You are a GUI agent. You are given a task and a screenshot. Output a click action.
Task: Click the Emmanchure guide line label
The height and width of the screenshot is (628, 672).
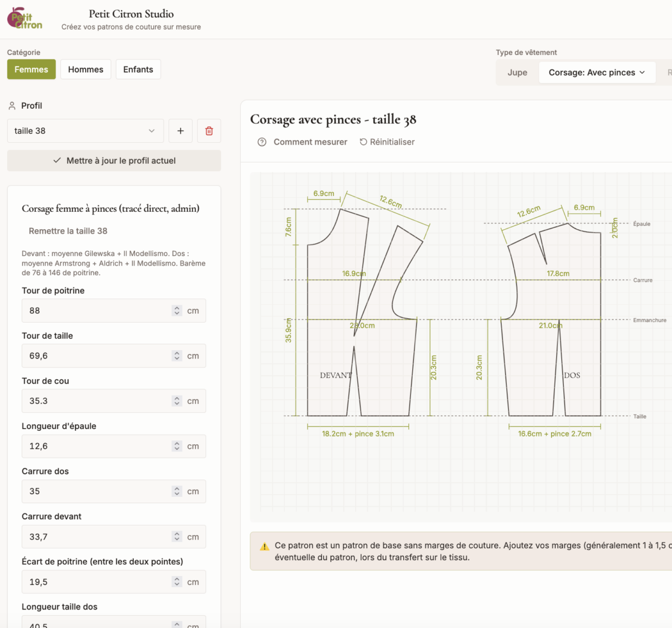[650, 320]
